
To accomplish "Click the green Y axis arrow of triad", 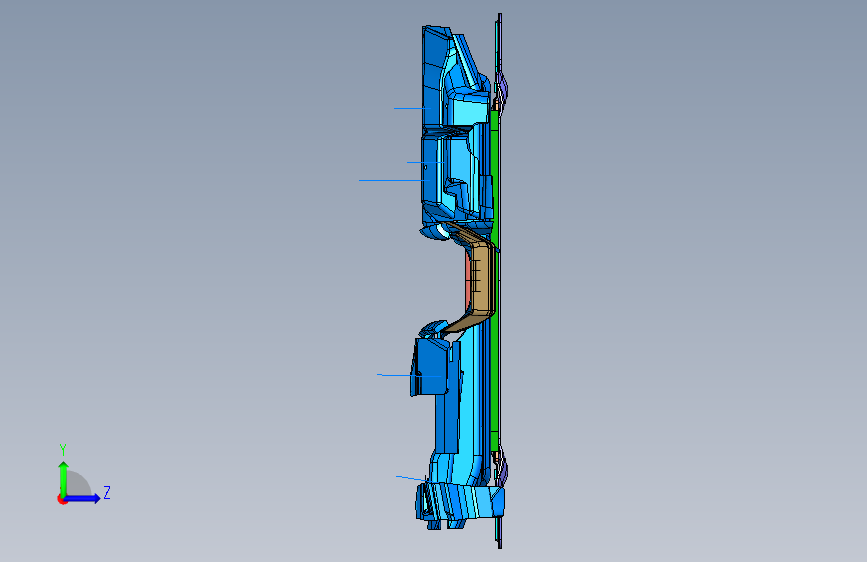I will (x=64, y=478).
